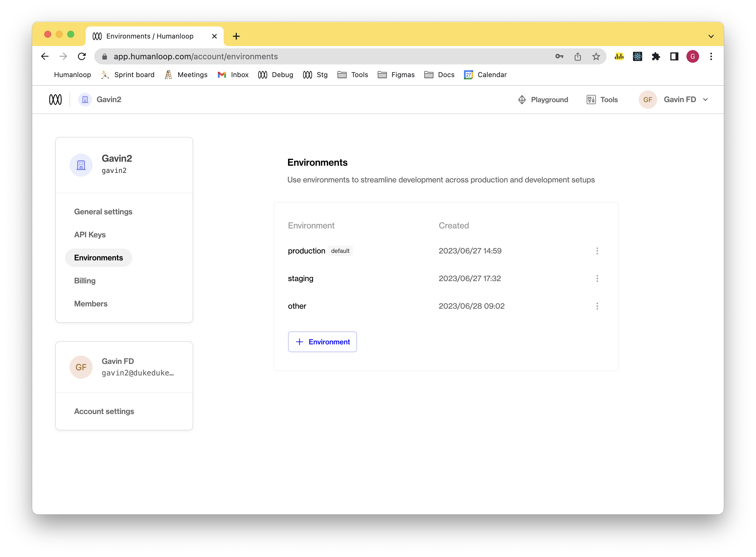Click the Gavin2 organization building icon

tap(85, 100)
